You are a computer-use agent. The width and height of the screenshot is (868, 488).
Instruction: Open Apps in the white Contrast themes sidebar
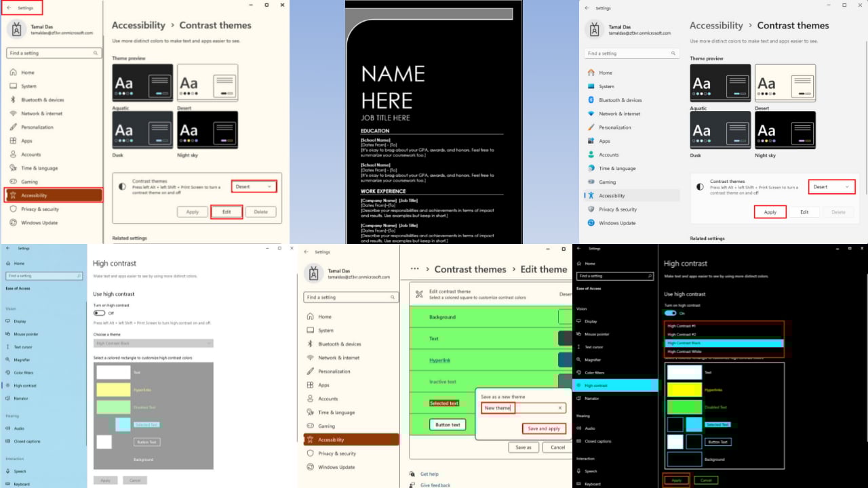click(604, 141)
